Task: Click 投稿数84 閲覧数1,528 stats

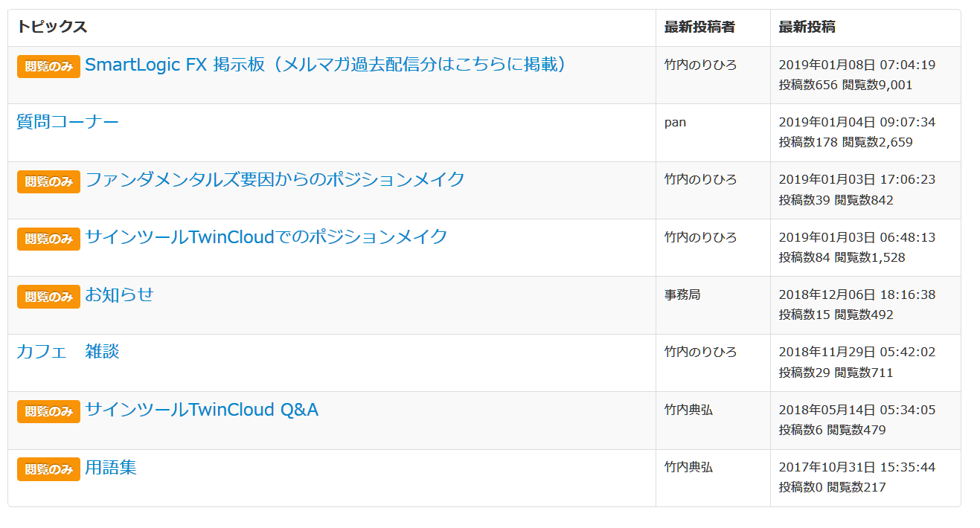Action: pos(842,257)
